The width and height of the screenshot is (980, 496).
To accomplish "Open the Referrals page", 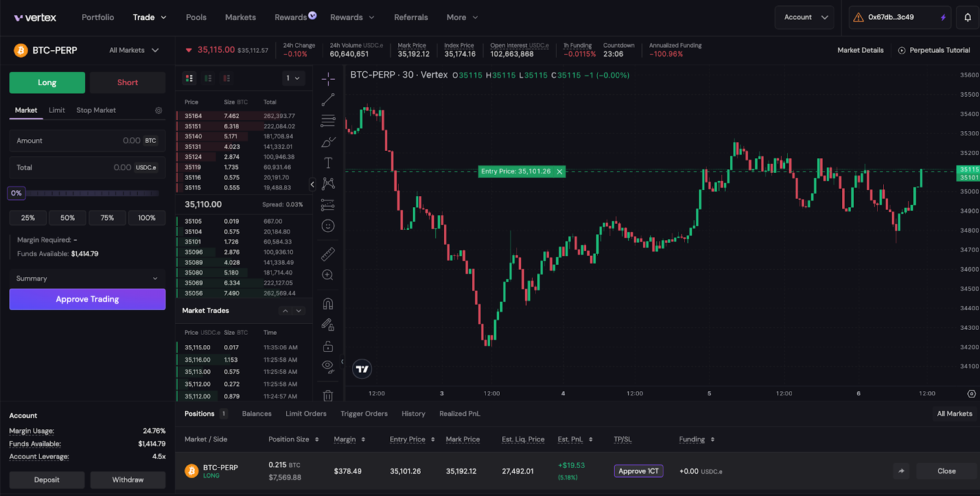I will [411, 17].
